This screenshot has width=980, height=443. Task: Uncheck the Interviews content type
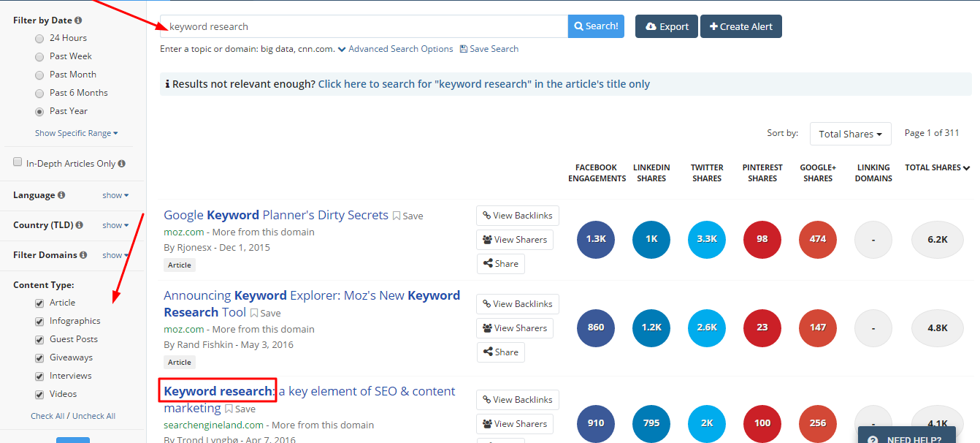tap(39, 376)
